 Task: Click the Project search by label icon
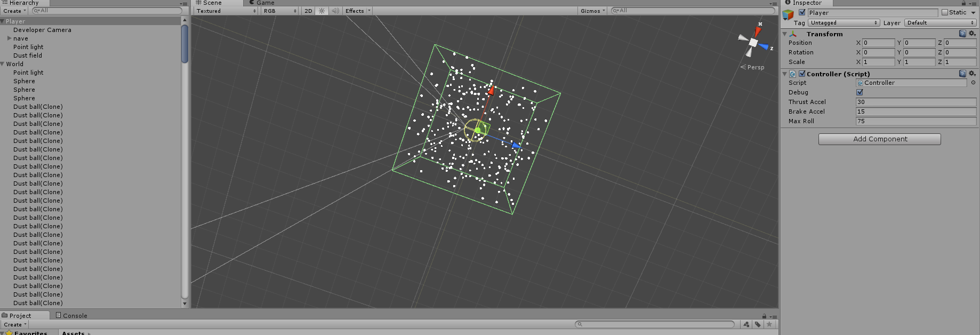[758, 324]
